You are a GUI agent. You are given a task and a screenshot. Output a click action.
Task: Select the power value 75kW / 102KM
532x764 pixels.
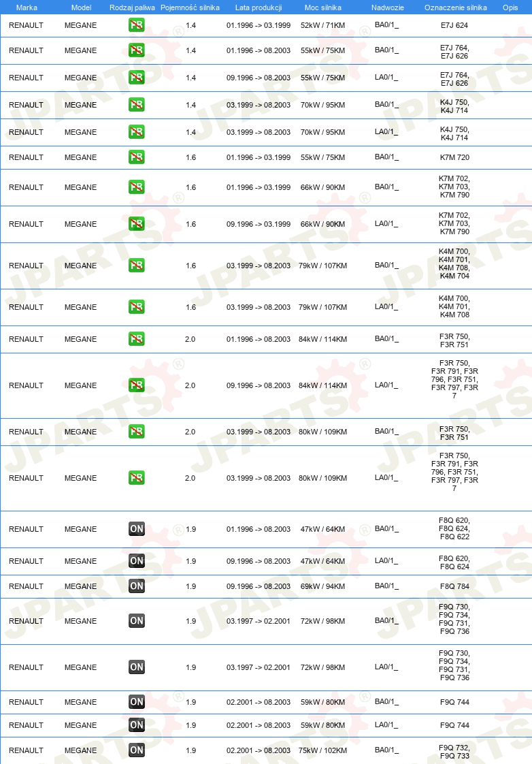(x=322, y=750)
